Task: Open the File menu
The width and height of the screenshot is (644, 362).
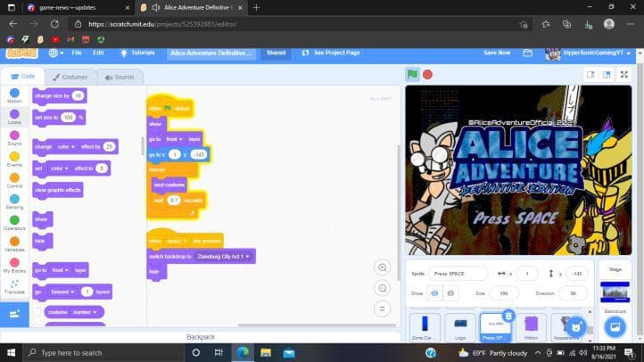Action: 77,53
